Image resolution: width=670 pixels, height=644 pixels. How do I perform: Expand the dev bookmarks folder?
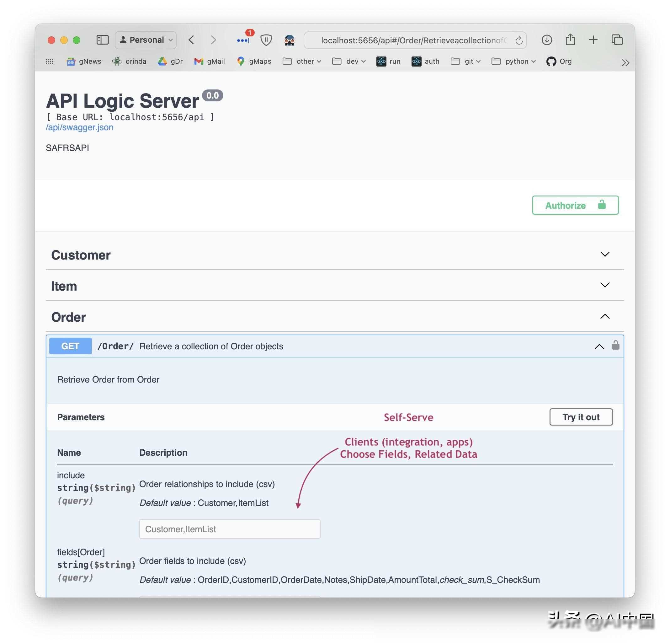[x=349, y=62]
